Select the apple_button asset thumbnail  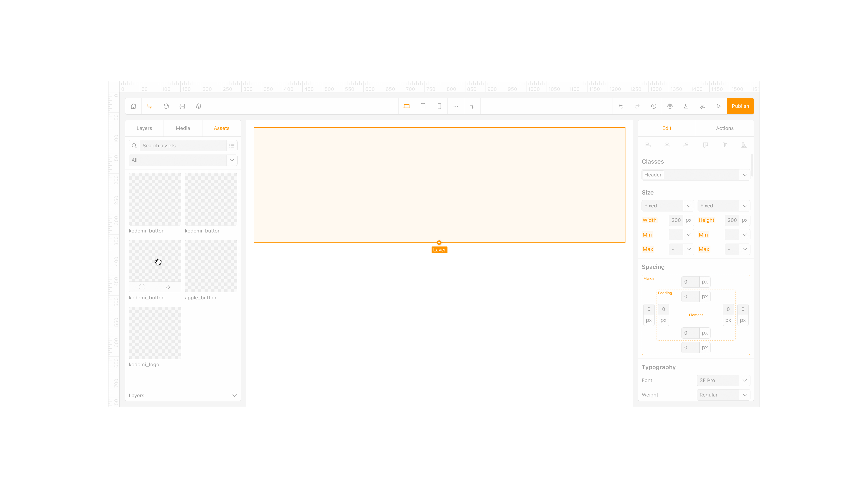pyautogui.click(x=211, y=266)
